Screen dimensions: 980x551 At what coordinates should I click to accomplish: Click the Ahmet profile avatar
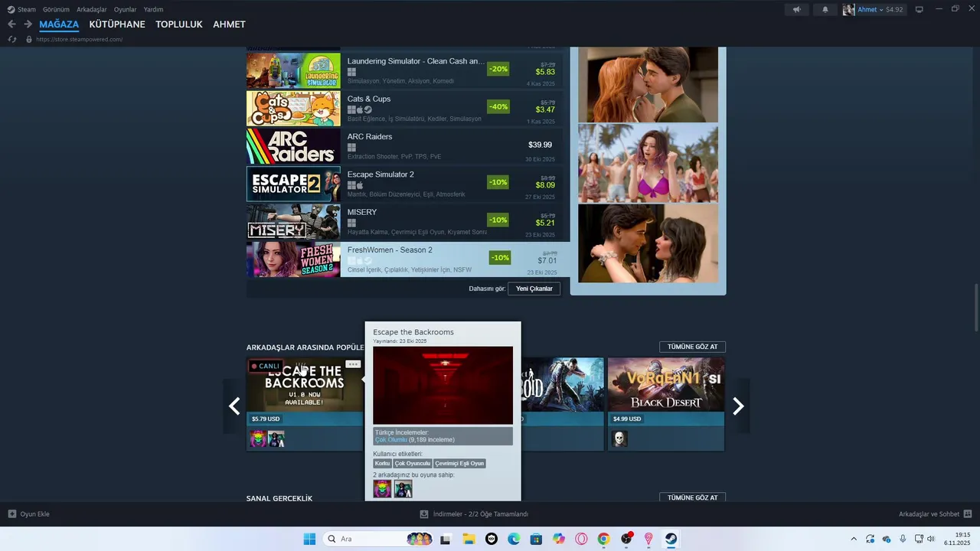pyautogui.click(x=848, y=9)
